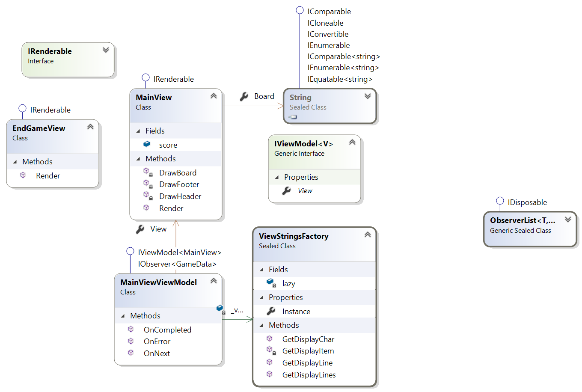Select the MainView class header
Screen dimensions: 582x392
176,106
